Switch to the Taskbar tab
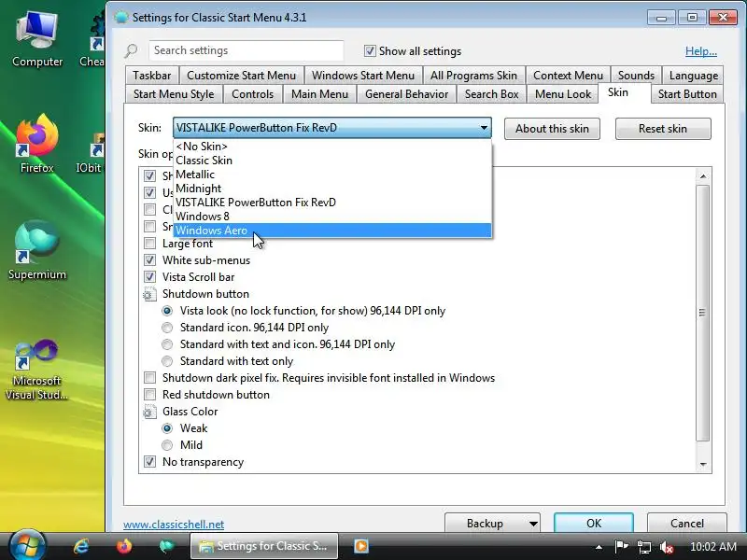The image size is (747, 560). [152, 76]
